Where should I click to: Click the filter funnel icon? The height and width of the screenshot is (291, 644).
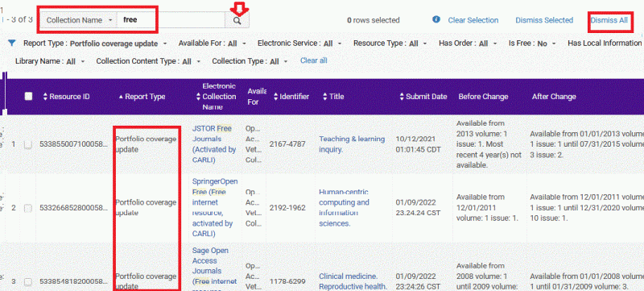pyautogui.click(x=12, y=43)
